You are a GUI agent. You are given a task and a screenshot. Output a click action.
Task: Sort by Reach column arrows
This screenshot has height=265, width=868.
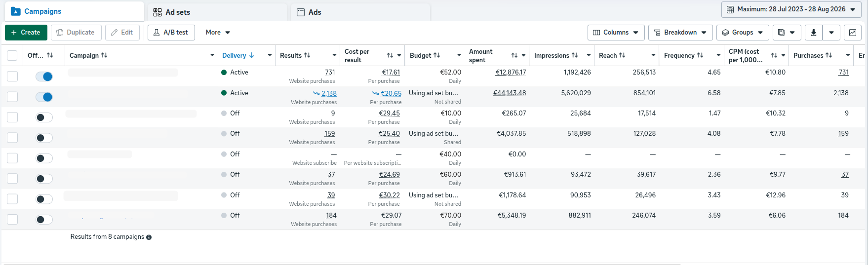click(x=622, y=55)
